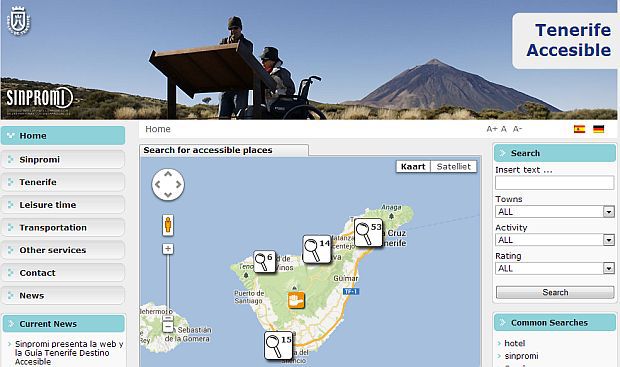Focus the Insert text search field
The height and width of the screenshot is (367, 620).
[x=555, y=183]
